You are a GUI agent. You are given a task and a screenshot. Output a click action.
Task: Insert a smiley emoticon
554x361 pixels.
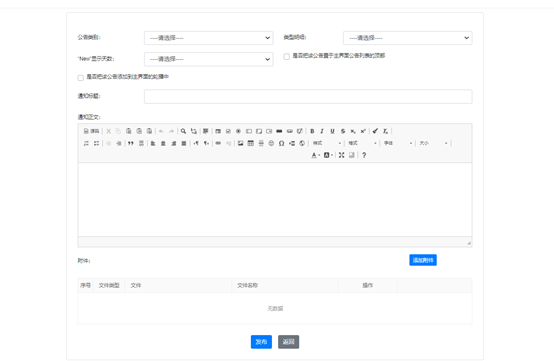271,143
